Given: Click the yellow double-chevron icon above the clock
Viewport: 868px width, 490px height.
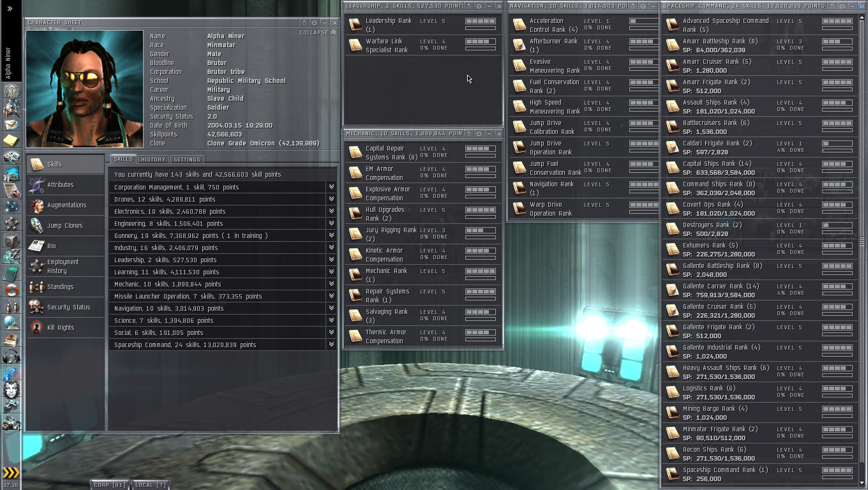Looking at the screenshot, I should coord(11,473).
